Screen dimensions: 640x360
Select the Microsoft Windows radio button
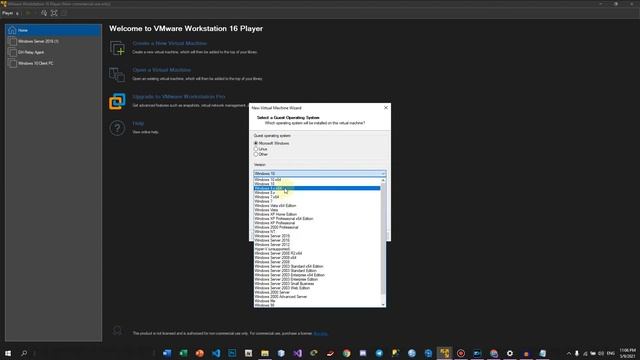[x=256, y=143]
